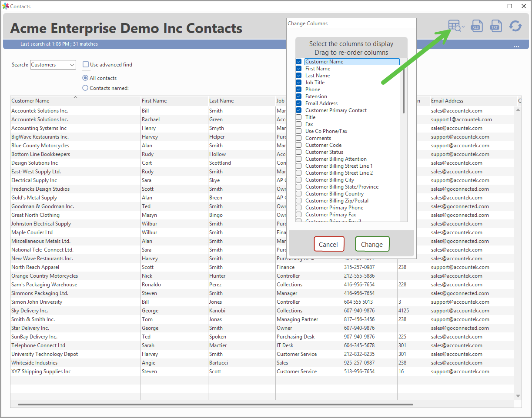Uncheck the First Name column checkbox
This screenshot has height=418, width=532.
click(x=299, y=69)
